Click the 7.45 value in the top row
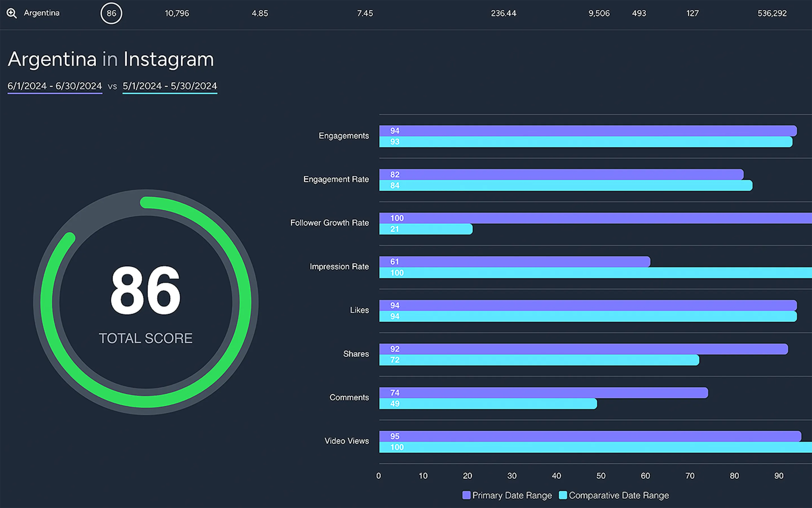 pyautogui.click(x=365, y=14)
